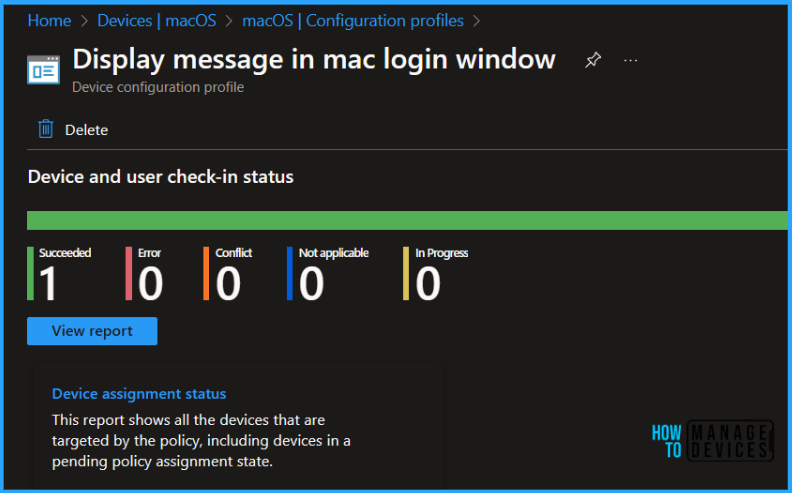The width and height of the screenshot is (792, 493).
Task: Select the Succeeded count 1
Action: click(48, 283)
